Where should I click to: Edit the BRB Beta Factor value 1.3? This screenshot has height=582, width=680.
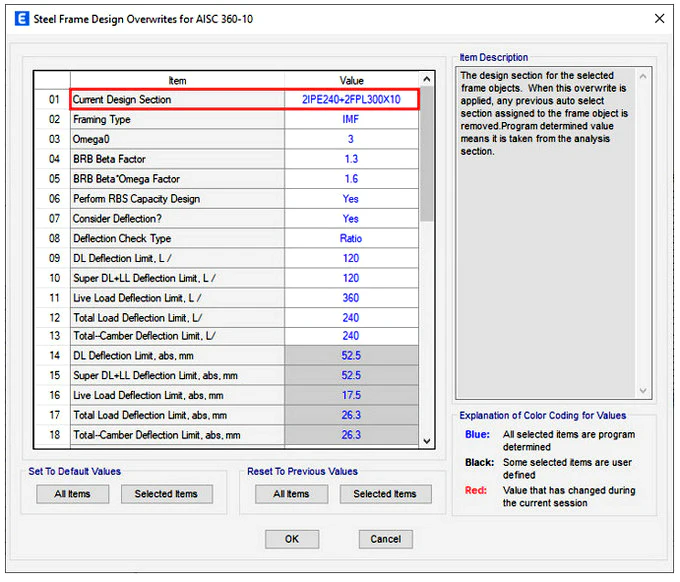pos(351,159)
